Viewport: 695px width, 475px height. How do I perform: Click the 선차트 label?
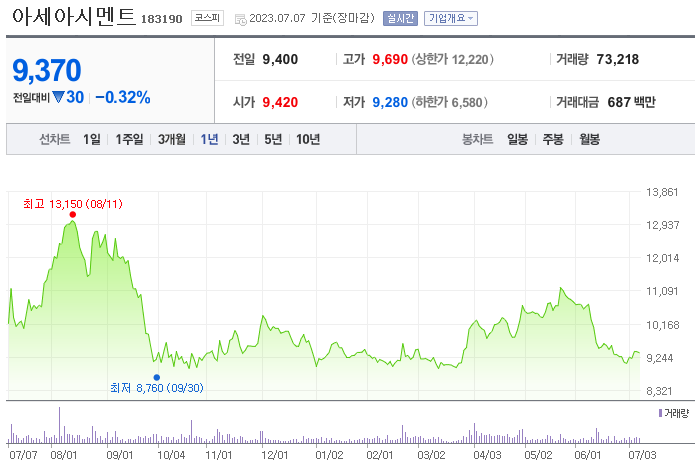pos(55,139)
